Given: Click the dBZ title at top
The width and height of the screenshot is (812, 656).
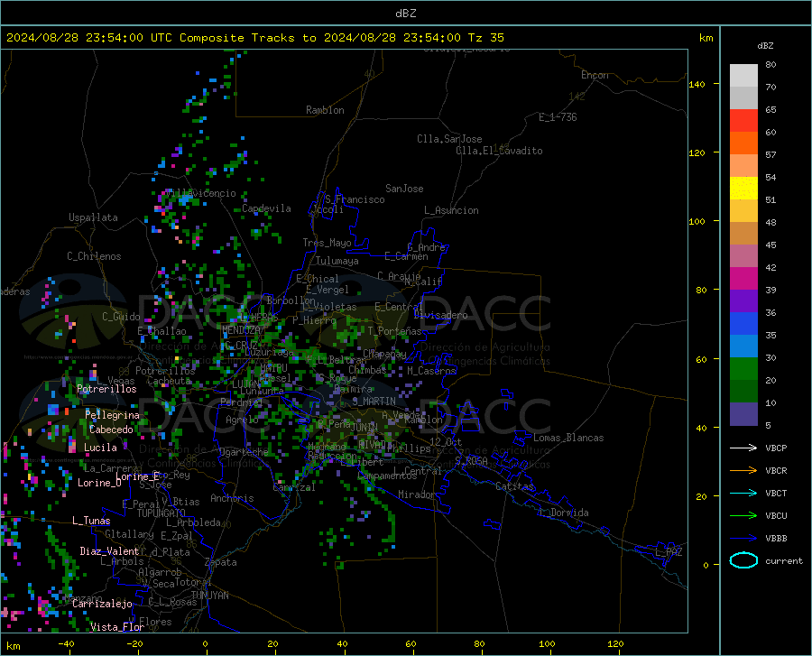Looking at the screenshot, I should tap(405, 14).
